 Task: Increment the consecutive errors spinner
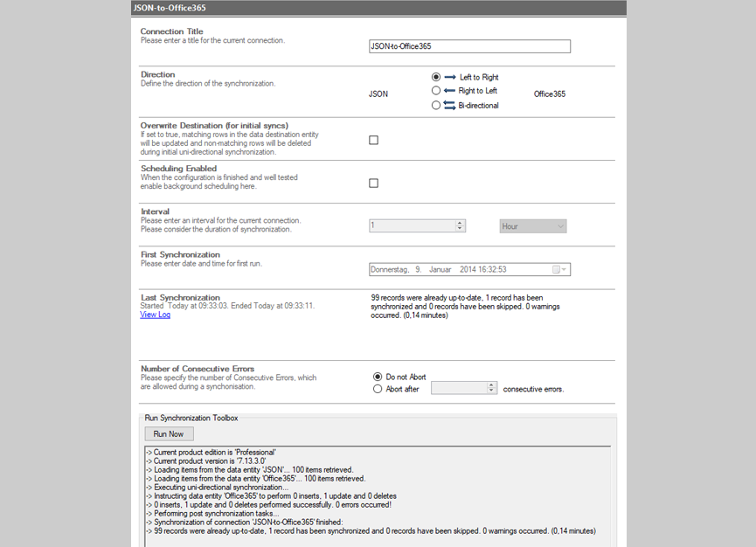point(491,385)
